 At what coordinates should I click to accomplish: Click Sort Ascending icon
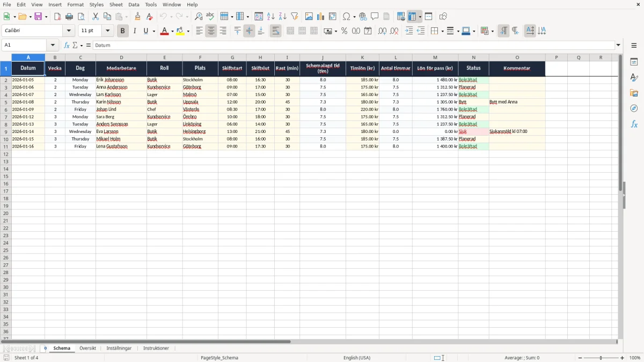click(271, 17)
